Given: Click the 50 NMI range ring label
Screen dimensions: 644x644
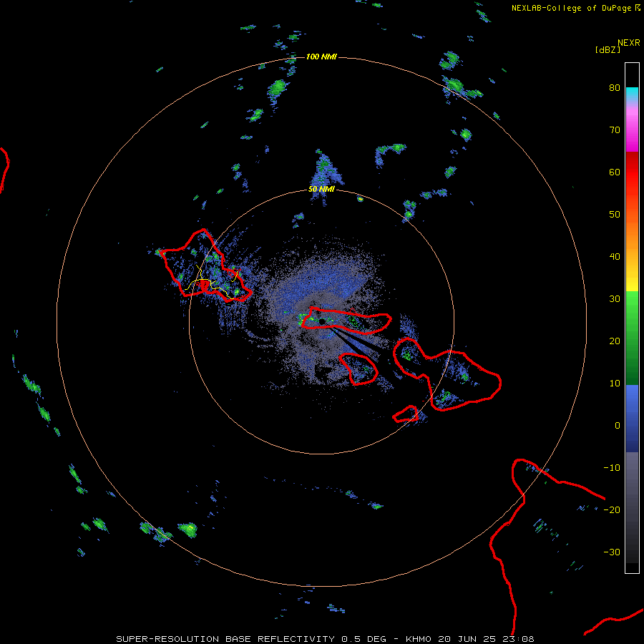Looking at the screenshot, I should (x=321, y=190).
